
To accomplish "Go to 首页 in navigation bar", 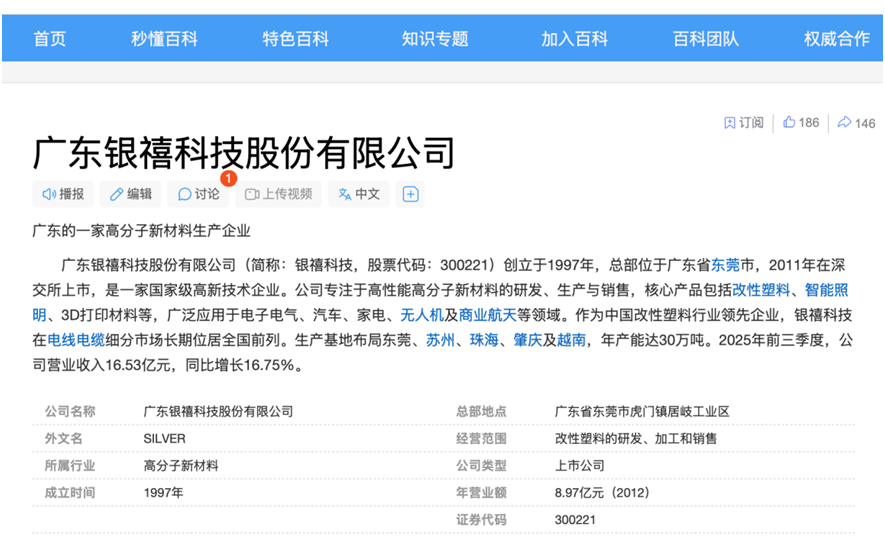I will [50, 38].
